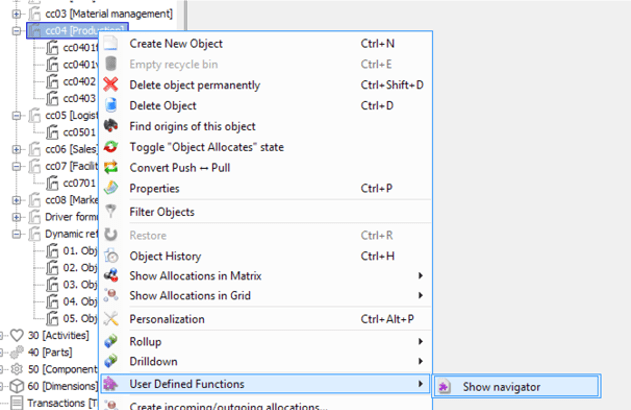Click the Toggle Object Allocates state icon
Image resolution: width=631 pixels, height=410 pixels.
111,147
